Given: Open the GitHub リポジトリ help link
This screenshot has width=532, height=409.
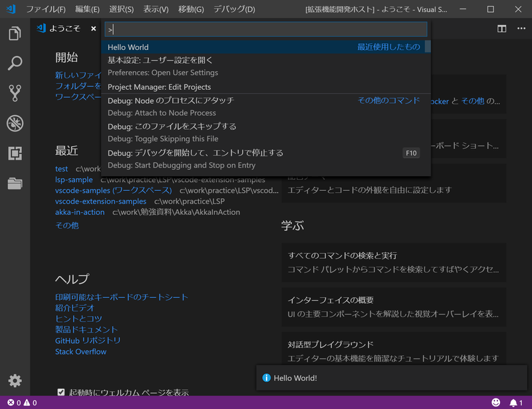Looking at the screenshot, I should tap(88, 341).
